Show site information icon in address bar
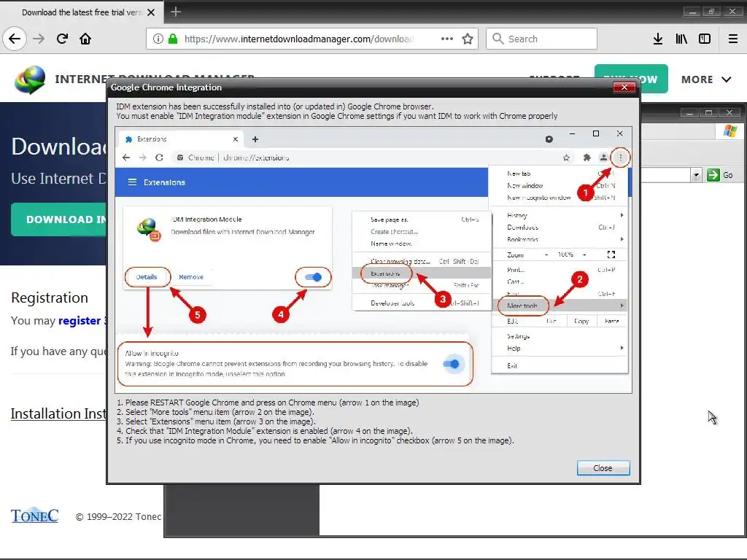The image size is (747, 560). pyautogui.click(x=158, y=39)
